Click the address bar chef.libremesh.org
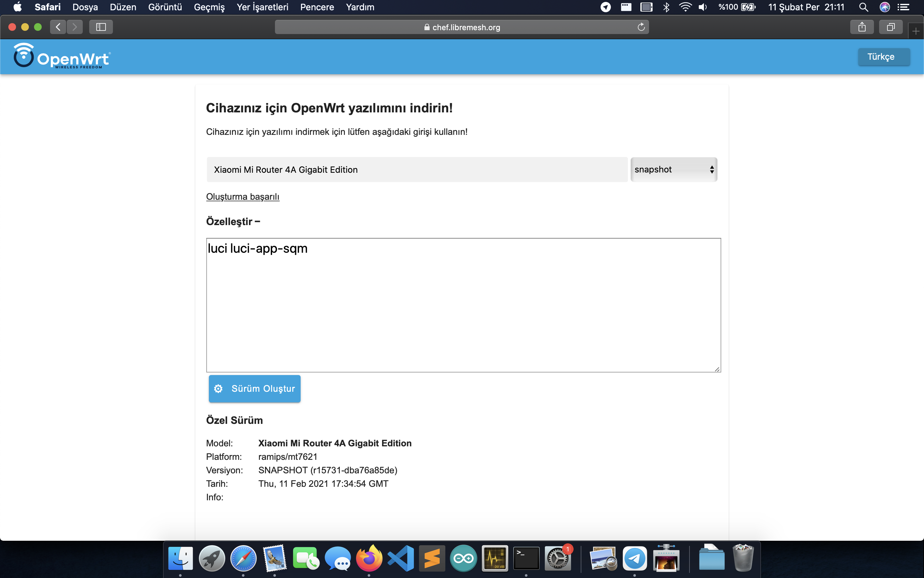Image resolution: width=924 pixels, height=578 pixels. (x=462, y=27)
